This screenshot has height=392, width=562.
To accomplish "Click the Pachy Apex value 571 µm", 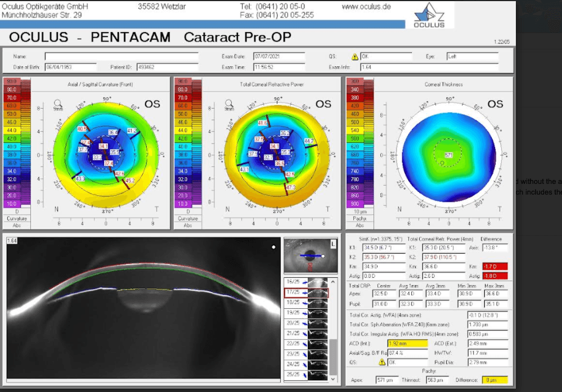I will coord(386,380).
